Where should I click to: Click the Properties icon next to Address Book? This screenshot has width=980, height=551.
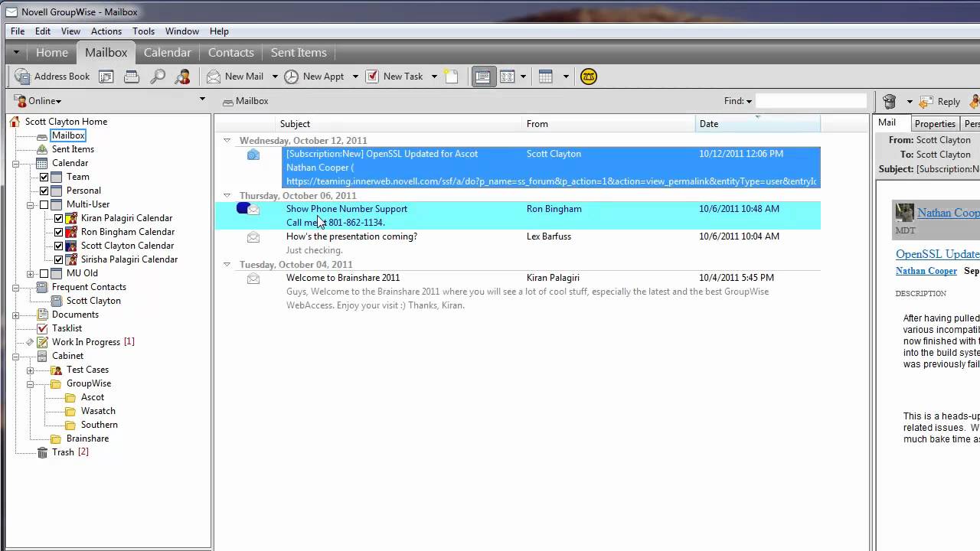(106, 77)
